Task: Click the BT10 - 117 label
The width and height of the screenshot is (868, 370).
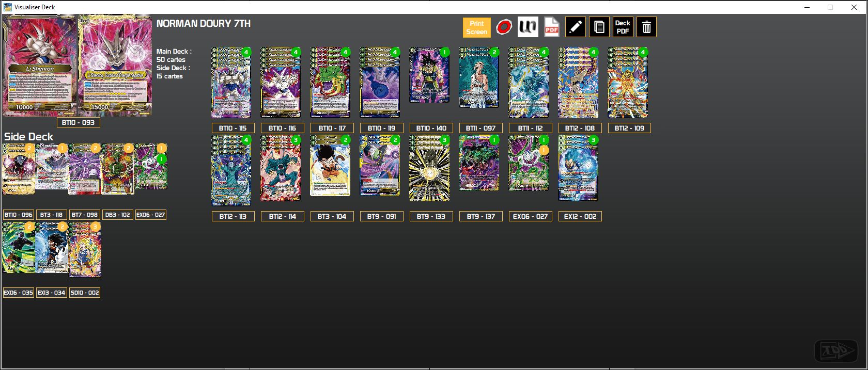Action: [x=332, y=128]
